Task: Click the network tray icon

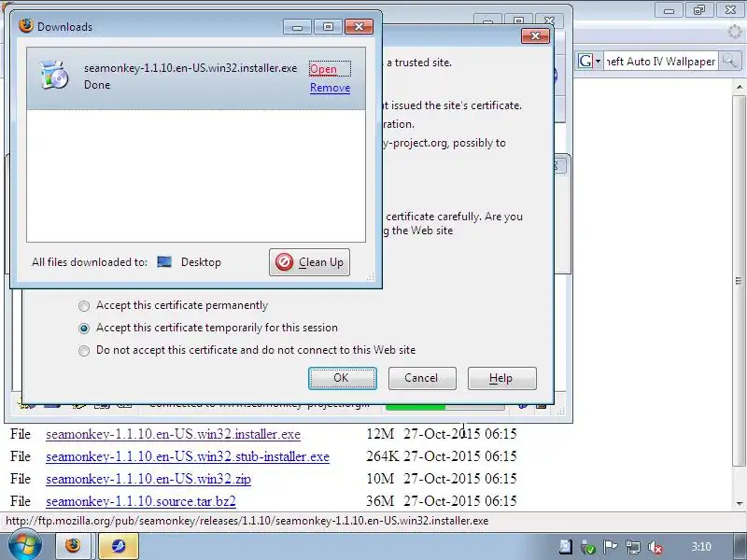Action: pos(633,547)
